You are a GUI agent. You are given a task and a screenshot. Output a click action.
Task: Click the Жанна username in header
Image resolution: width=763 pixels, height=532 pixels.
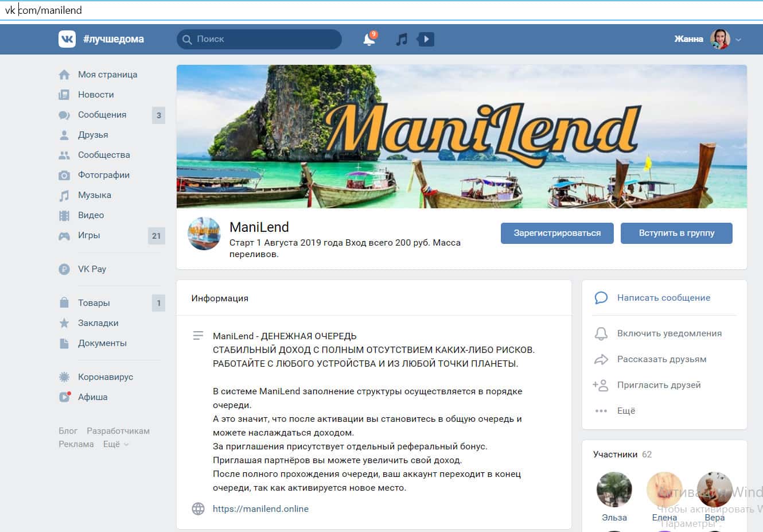coord(688,39)
